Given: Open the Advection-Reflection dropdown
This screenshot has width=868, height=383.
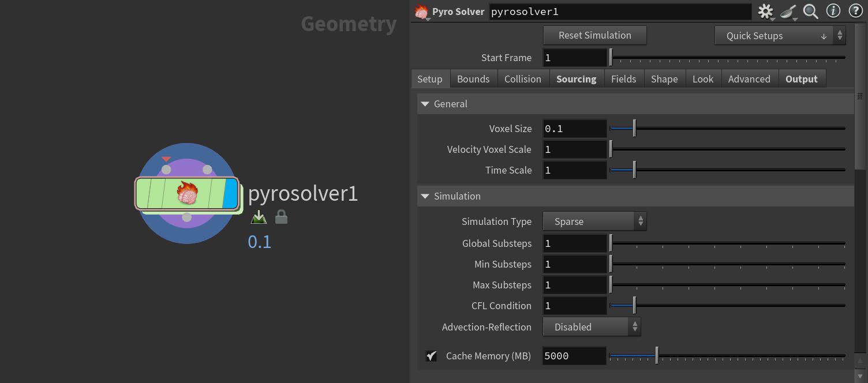Looking at the screenshot, I should click(592, 327).
